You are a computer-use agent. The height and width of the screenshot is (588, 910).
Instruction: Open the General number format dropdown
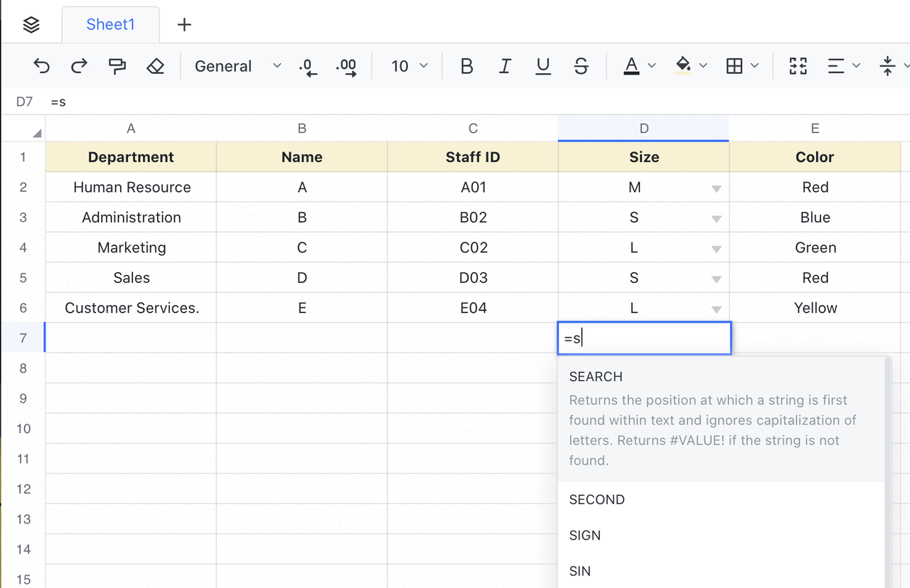coord(237,66)
